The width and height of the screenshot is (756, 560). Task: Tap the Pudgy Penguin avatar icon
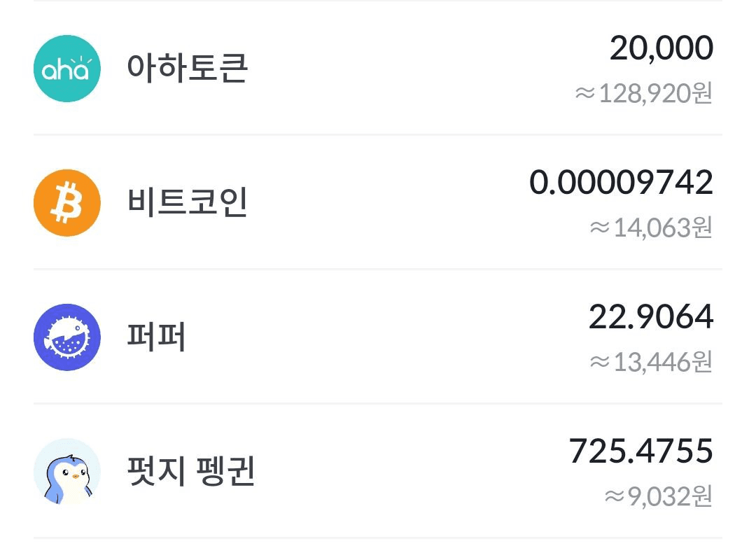pyautogui.click(x=67, y=472)
